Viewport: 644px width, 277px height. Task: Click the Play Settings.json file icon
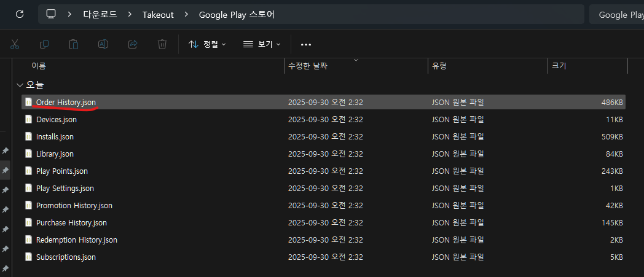click(x=28, y=188)
